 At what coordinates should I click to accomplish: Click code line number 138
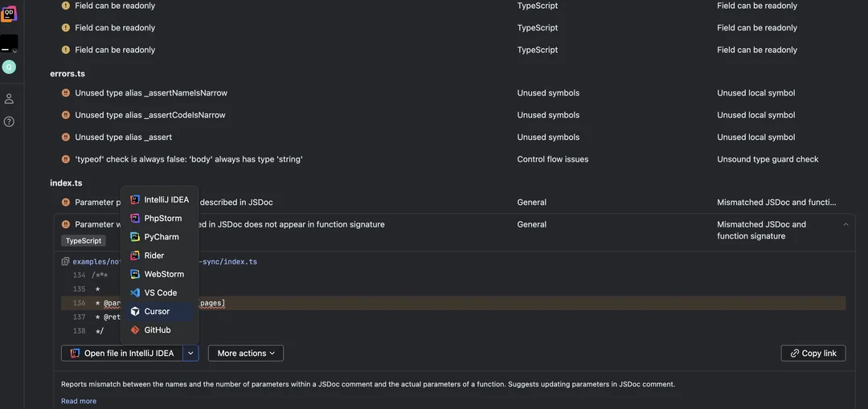pos(79,331)
